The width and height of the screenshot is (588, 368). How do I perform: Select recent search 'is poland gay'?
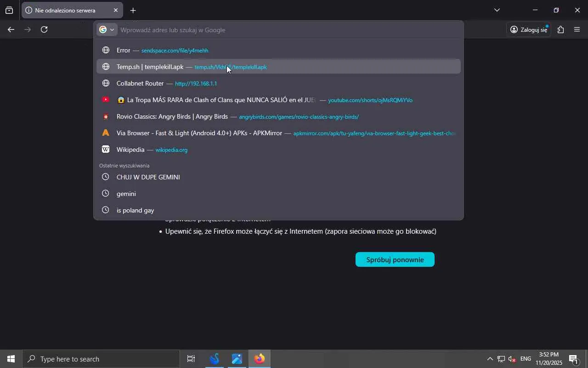tap(278, 210)
